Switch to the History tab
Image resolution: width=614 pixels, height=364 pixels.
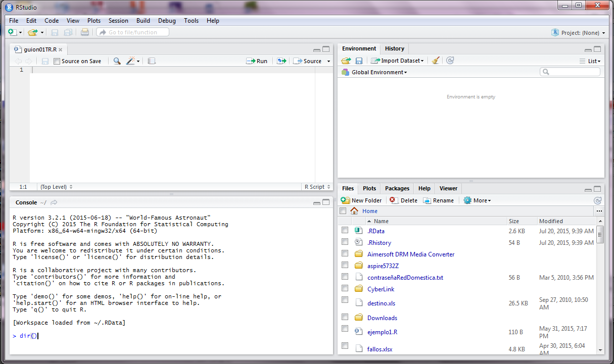point(395,48)
